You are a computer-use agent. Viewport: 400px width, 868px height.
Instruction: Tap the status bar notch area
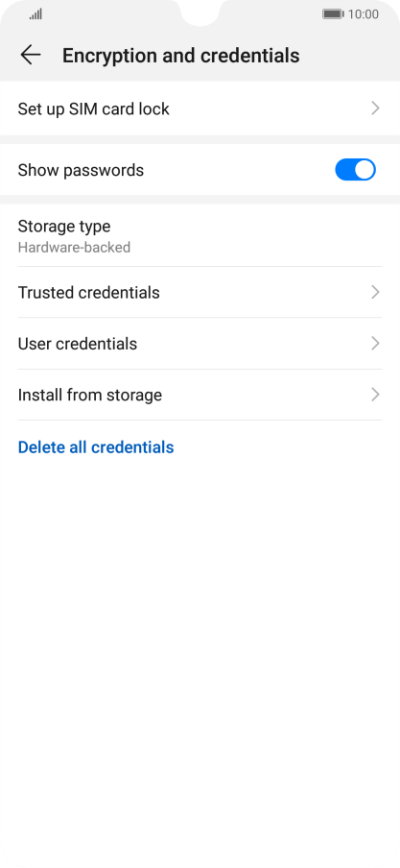tap(200, 12)
